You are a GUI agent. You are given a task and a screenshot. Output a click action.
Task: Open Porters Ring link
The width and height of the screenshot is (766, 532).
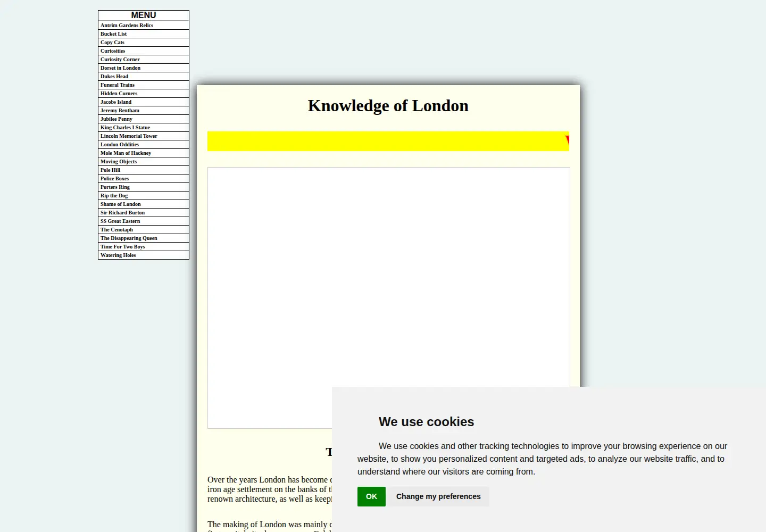point(144,187)
